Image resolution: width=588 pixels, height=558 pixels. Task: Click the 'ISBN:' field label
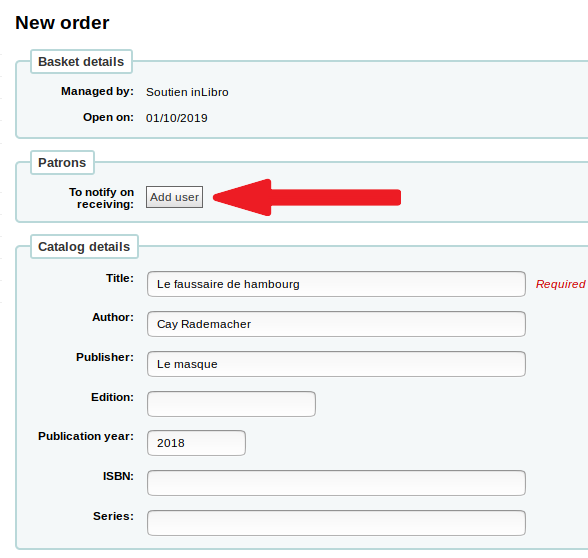click(118, 476)
